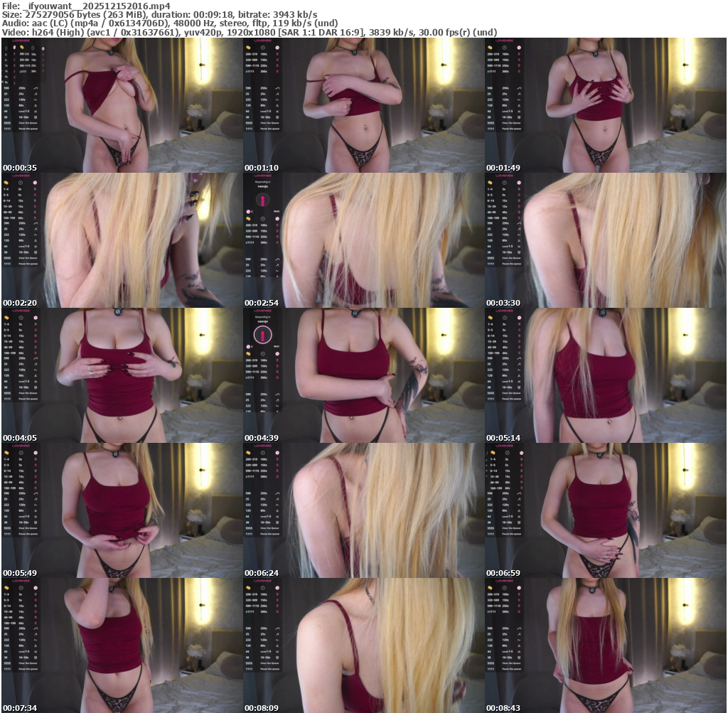
Task: Open the frame thumbnail stamped 00:01:49
Action: tap(606, 105)
